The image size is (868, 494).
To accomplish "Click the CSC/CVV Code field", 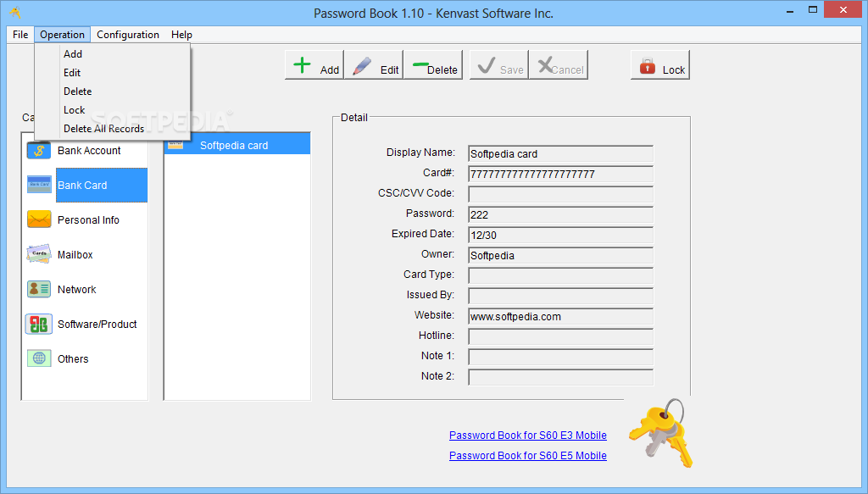I will pyautogui.click(x=560, y=194).
